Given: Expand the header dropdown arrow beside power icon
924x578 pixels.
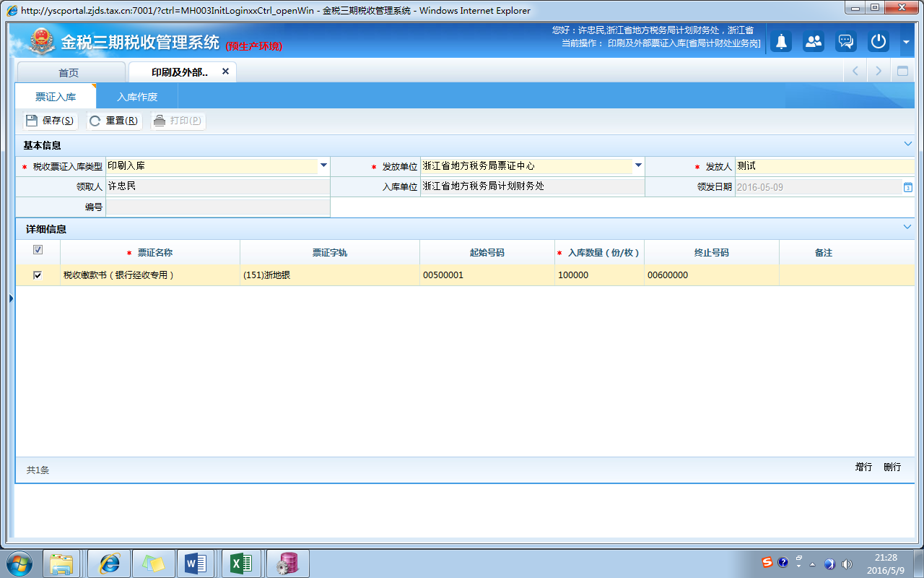Looking at the screenshot, I should pos(906,42).
